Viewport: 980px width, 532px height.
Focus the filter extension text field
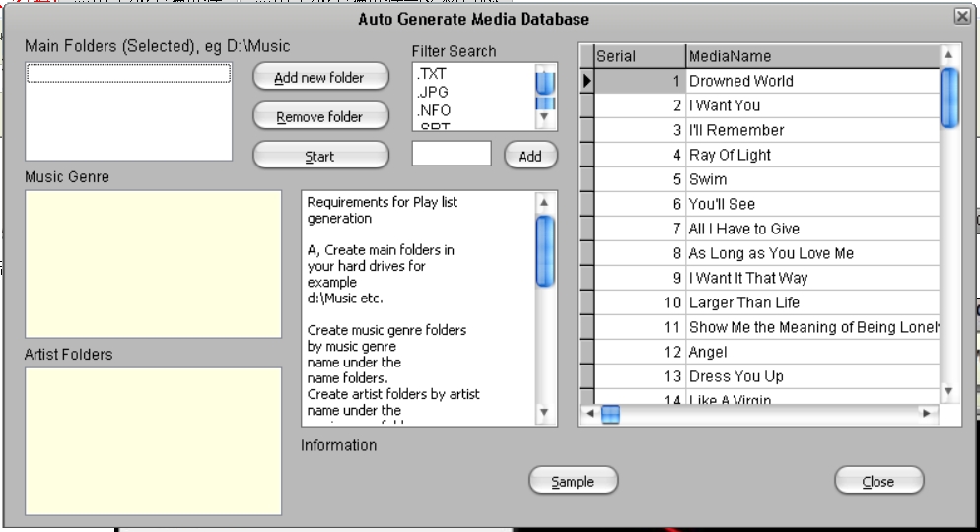452,154
